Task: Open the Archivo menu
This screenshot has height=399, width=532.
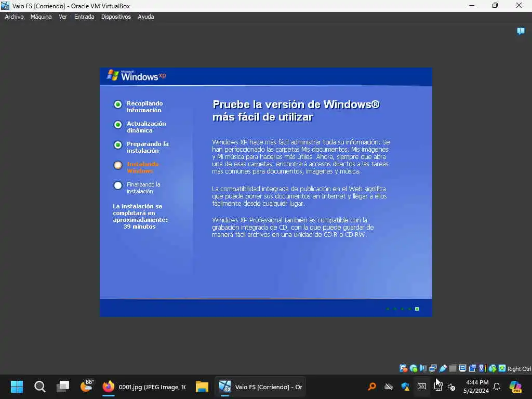Action: [14, 17]
